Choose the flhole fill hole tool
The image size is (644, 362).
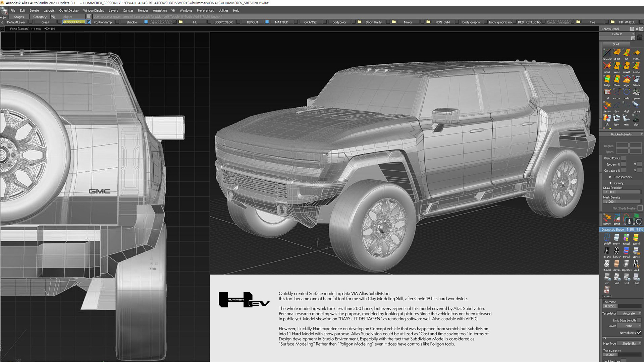(x=617, y=79)
